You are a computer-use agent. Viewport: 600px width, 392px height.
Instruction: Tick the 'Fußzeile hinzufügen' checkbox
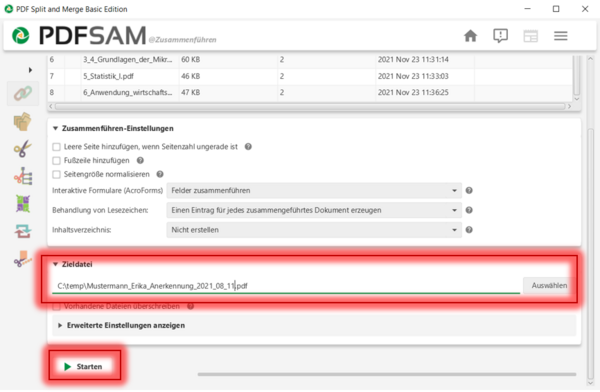coord(56,160)
